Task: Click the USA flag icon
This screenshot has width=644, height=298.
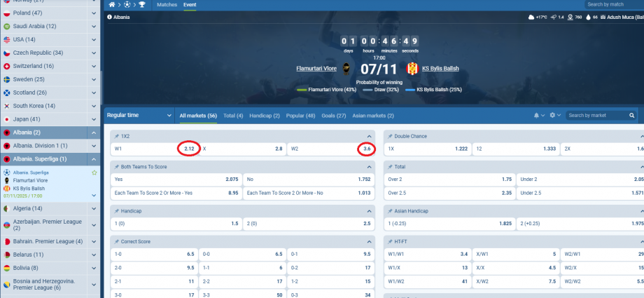Action: point(6,40)
